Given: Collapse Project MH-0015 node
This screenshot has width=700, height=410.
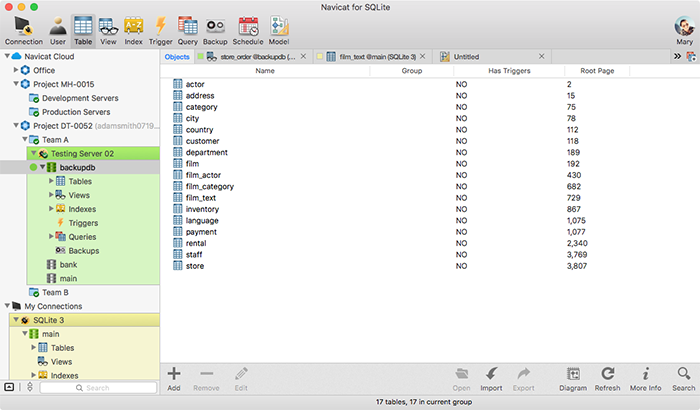Looking at the screenshot, I should [x=16, y=84].
